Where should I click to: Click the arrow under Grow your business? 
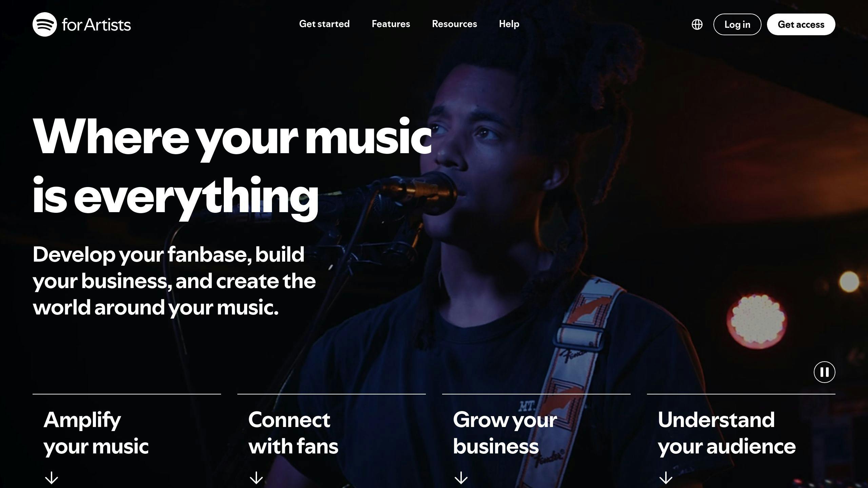[461, 478]
